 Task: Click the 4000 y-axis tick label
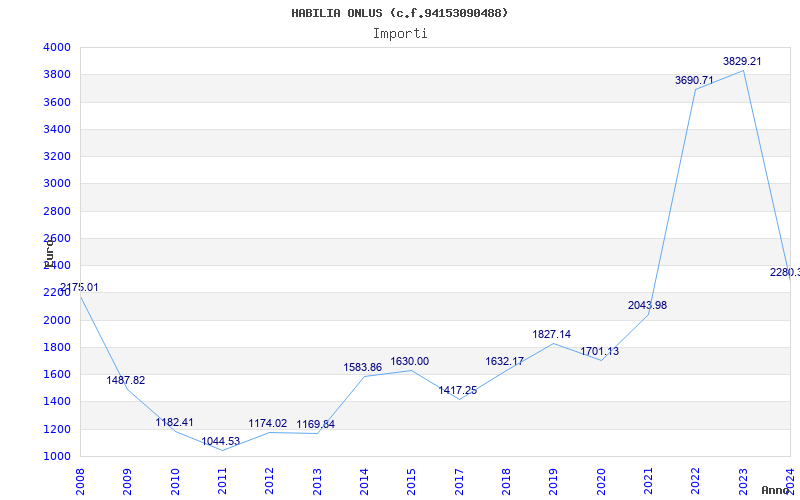[x=57, y=47]
